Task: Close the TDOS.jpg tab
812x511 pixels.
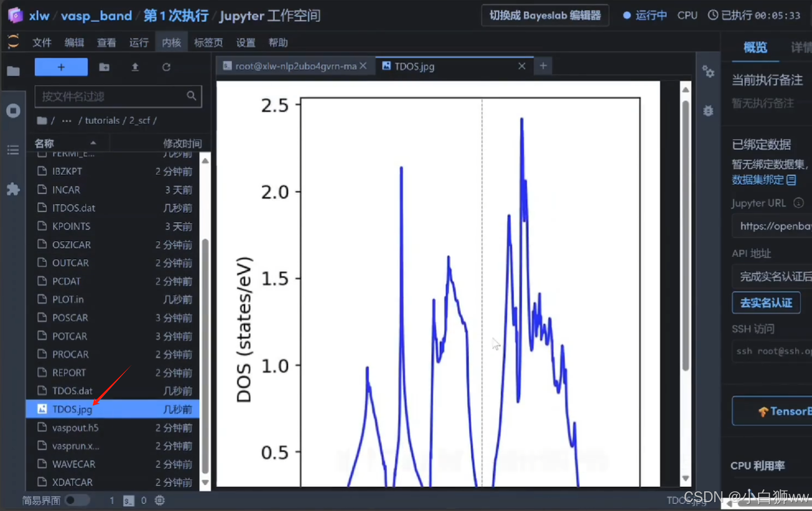Action: pos(521,66)
